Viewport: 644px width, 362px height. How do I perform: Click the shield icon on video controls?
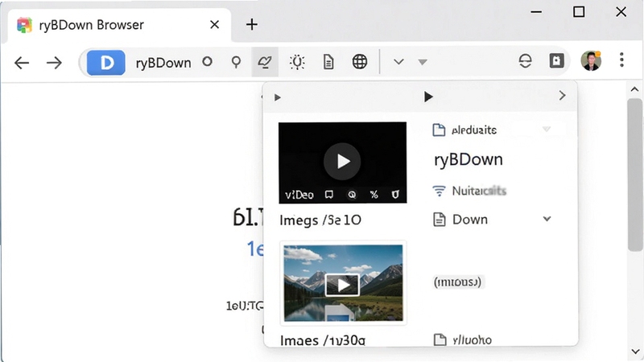pos(395,195)
